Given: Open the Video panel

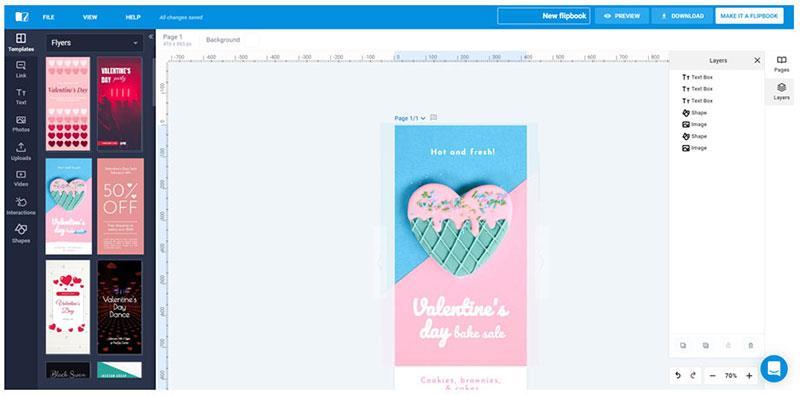Looking at the screenshot, I should (x=21, y=179).
